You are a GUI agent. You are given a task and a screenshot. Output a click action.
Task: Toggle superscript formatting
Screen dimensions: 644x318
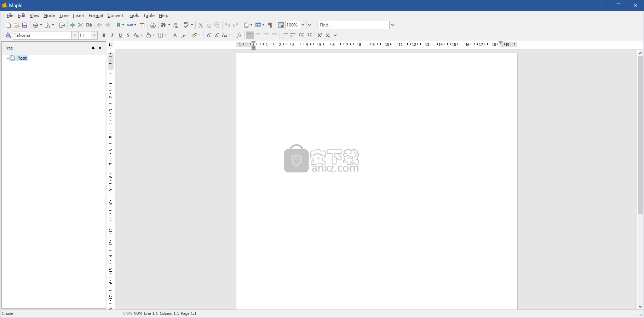point(320,35)
